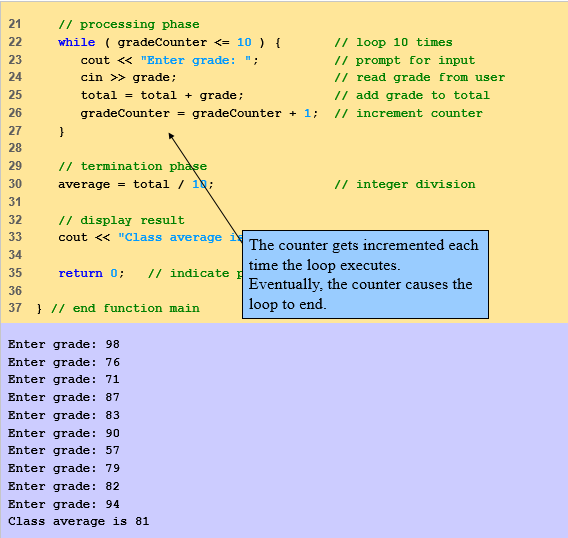
Task: Click the '// end function main' comment
Action: coord(125,308)
